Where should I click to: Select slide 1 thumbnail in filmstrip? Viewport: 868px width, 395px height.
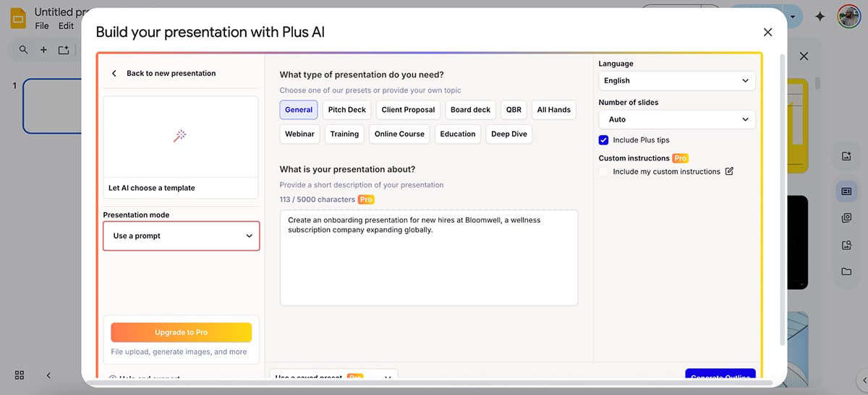click(x=52, y=106)
